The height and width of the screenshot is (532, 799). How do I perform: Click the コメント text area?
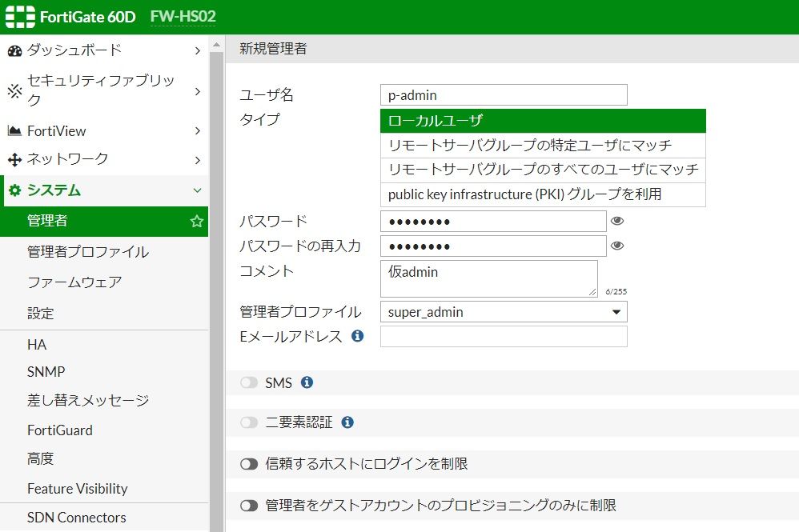(x=488, y=278)
